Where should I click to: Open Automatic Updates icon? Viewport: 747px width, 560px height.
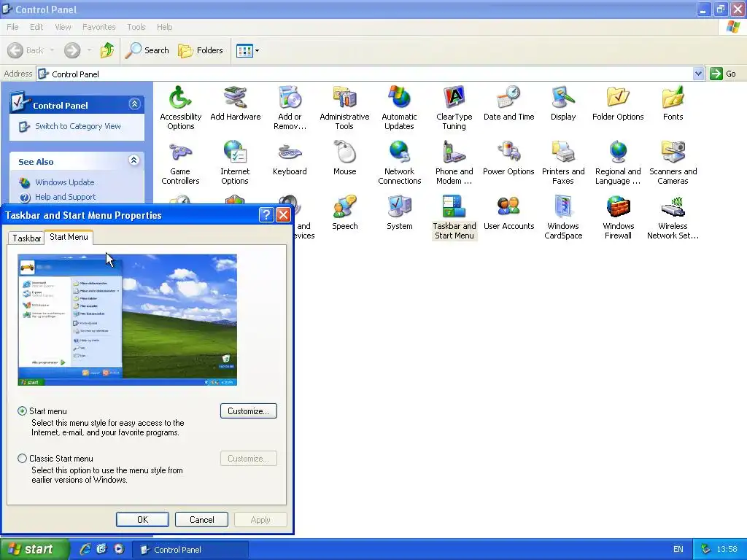pyautogui.click(x=399, y=108)
